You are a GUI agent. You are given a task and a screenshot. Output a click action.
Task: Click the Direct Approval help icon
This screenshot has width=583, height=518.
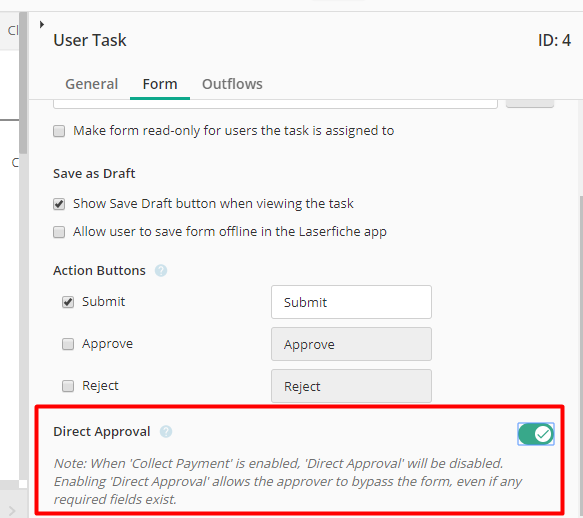click(x=166, y=432)
